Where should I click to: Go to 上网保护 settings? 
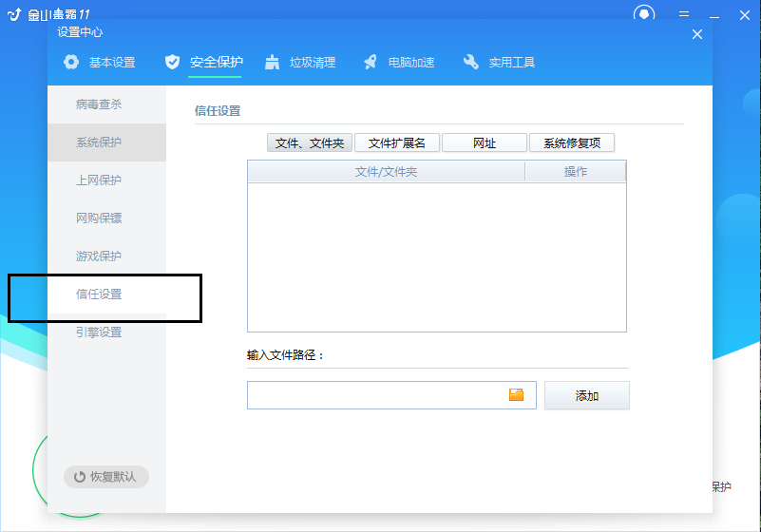click(99, 180)
